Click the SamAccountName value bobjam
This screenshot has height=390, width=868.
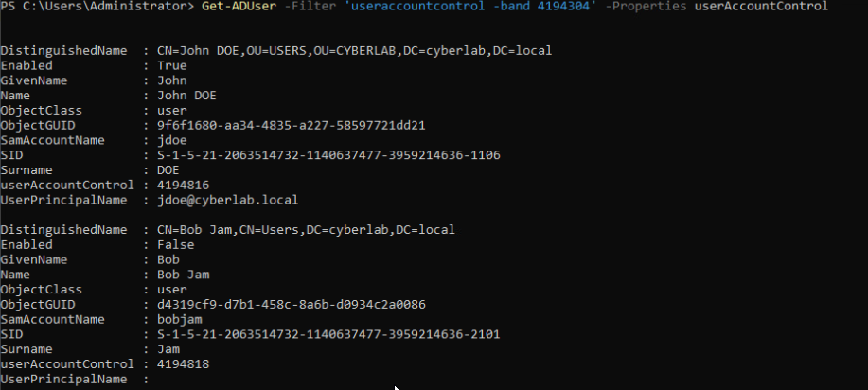[x=178, y=319]
